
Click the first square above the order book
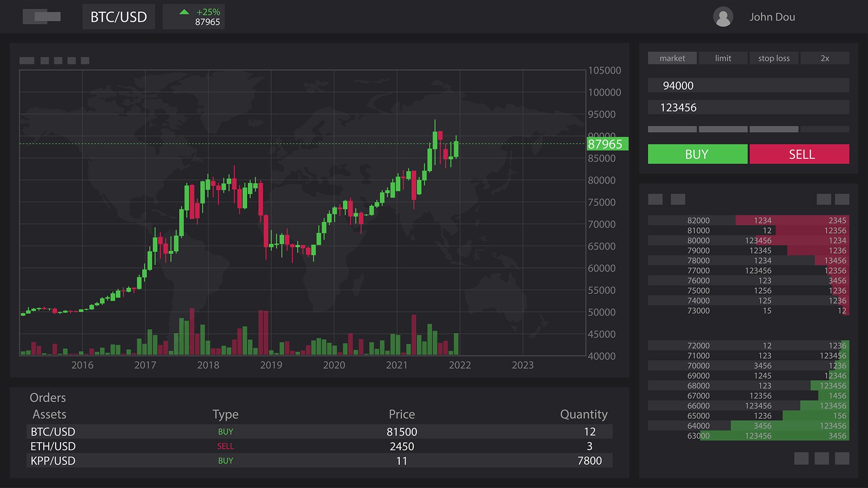pos(655,199)
